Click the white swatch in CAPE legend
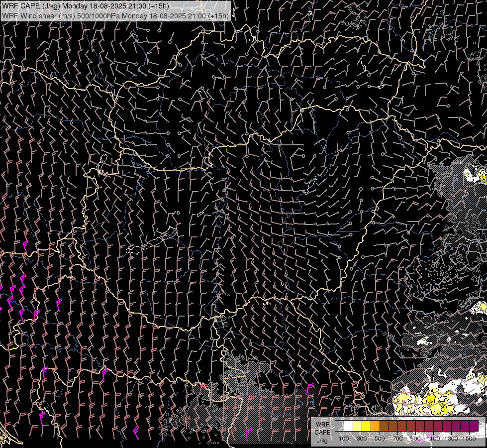 point(349,426)
